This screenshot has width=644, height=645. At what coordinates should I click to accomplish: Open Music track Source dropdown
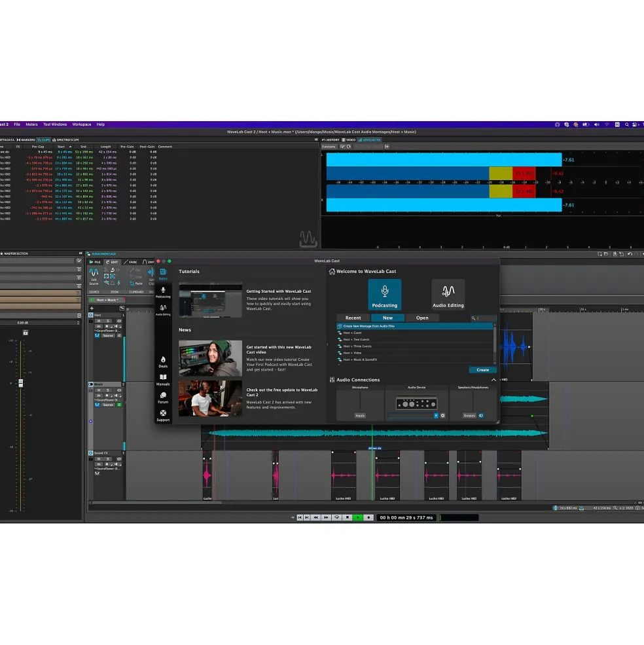tap(108, 405)
